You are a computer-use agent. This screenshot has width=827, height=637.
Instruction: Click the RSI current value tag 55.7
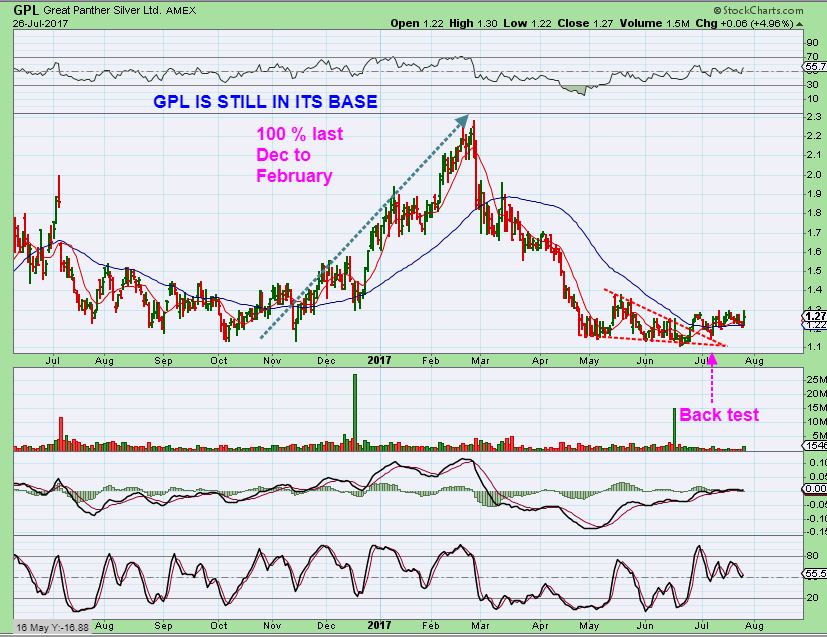(x=815, y=66)
